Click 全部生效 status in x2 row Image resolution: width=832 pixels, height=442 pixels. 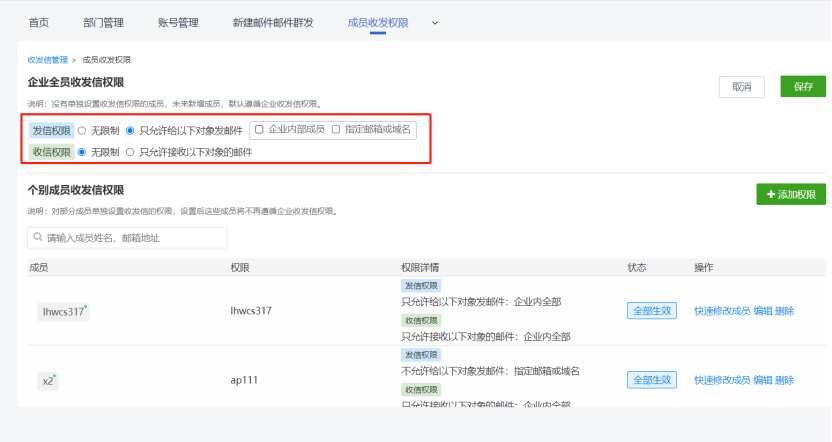point(652,380)
